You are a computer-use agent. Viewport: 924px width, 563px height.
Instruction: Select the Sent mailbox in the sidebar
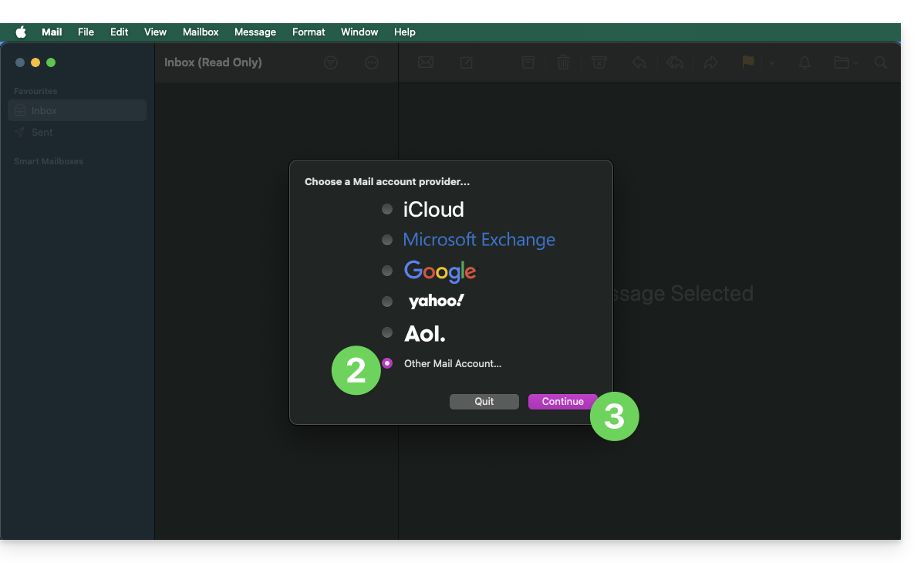pos(42,132)
